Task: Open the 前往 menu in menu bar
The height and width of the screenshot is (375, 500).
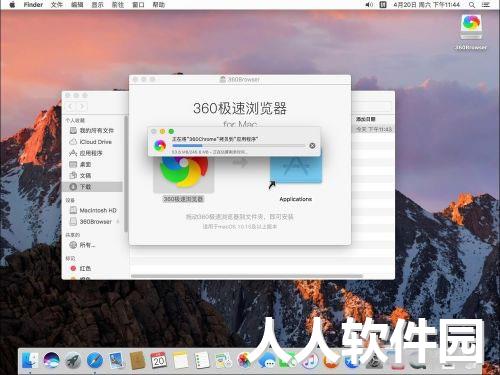Action: 118,5
